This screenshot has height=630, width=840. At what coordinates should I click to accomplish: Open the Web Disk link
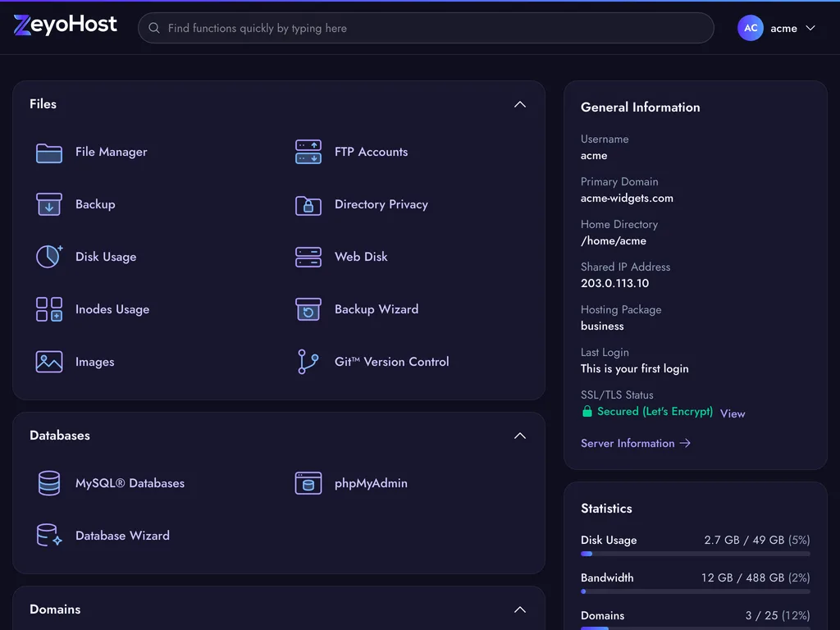(x=361, y=257)
